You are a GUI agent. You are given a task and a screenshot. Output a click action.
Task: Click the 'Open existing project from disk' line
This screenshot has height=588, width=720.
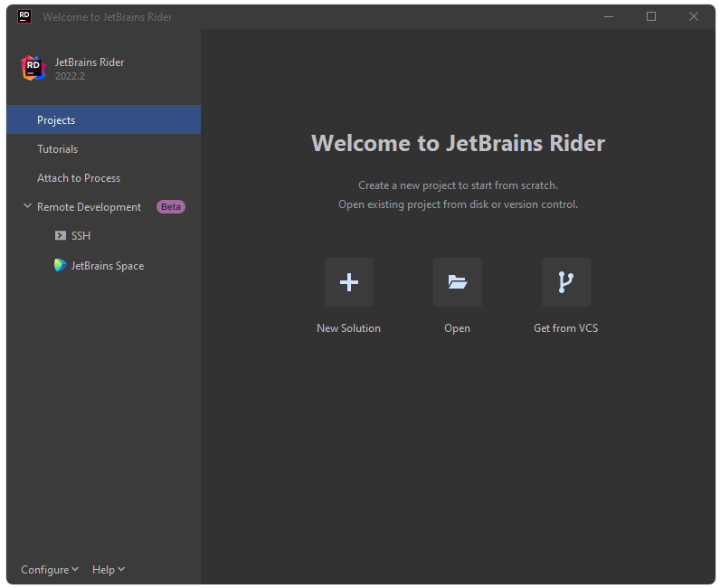coord(458,204)
